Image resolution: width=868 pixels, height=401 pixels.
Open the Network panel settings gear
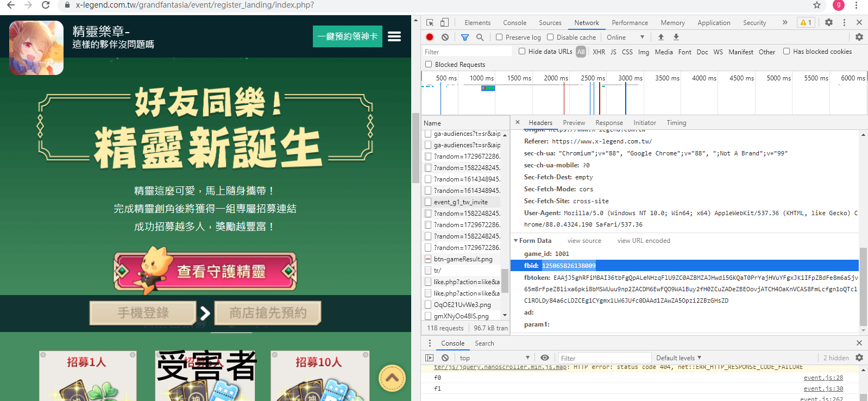[x=859, y=37]
